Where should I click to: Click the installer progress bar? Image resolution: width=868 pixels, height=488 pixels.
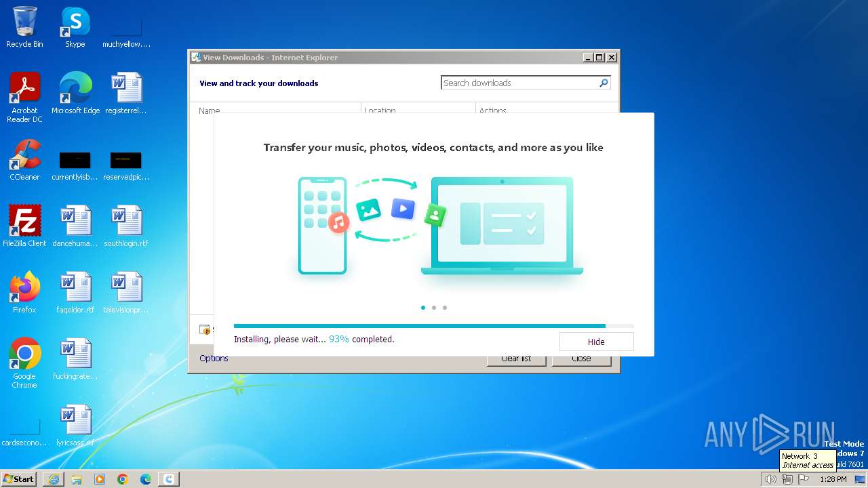433,326
